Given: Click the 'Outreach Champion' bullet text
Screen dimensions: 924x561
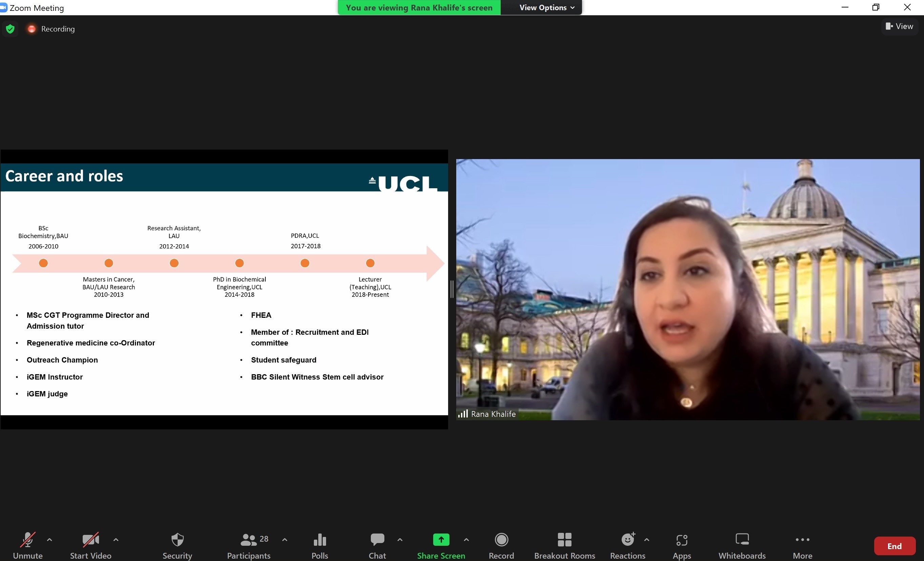Looking at the screenshot, I should 62,360.
